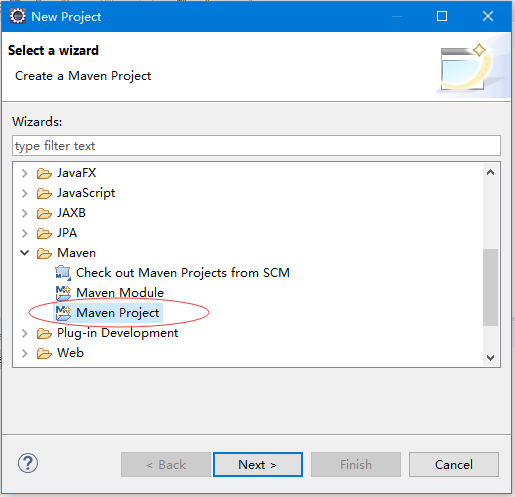Click the Check out Maven Projects SCM icon
This screenshot has height=497, width=515.
tap(63, 273)
